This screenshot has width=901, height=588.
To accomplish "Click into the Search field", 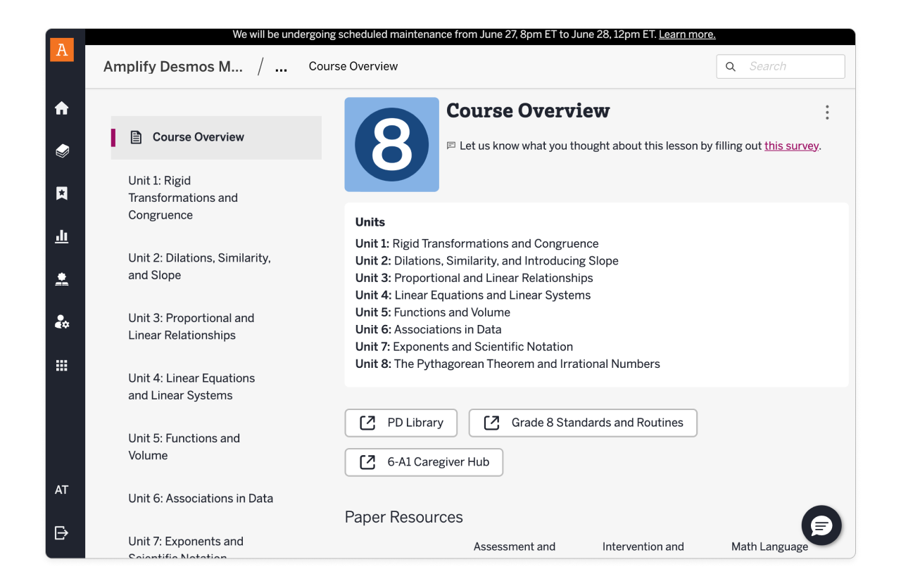I will (791, 66).
